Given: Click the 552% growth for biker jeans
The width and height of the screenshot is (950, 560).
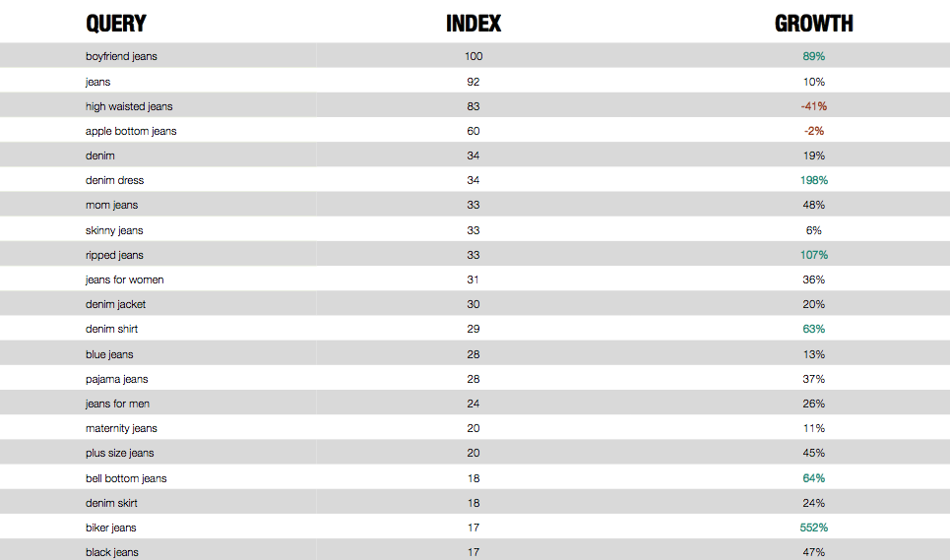Looking at the screenshot, I should (814, 528).
